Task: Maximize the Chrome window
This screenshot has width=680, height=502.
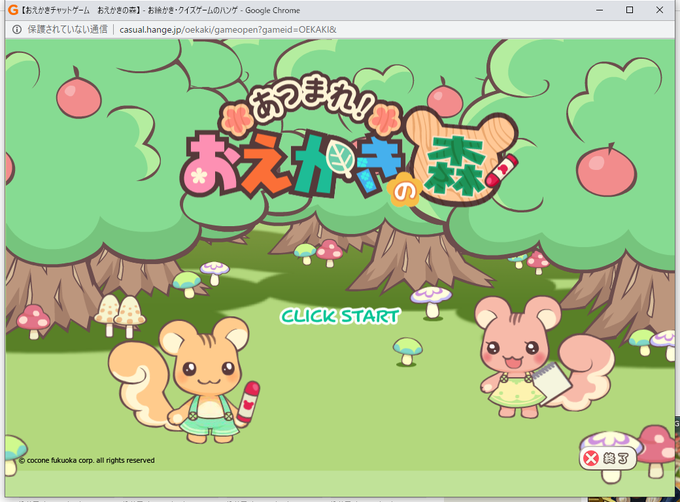Action: click(629, 10)
